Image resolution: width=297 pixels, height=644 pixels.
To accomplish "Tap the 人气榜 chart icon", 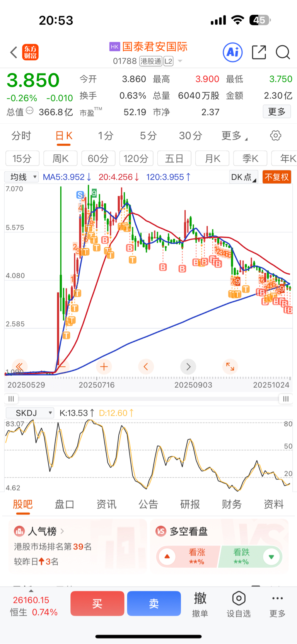I will point(19,531).
